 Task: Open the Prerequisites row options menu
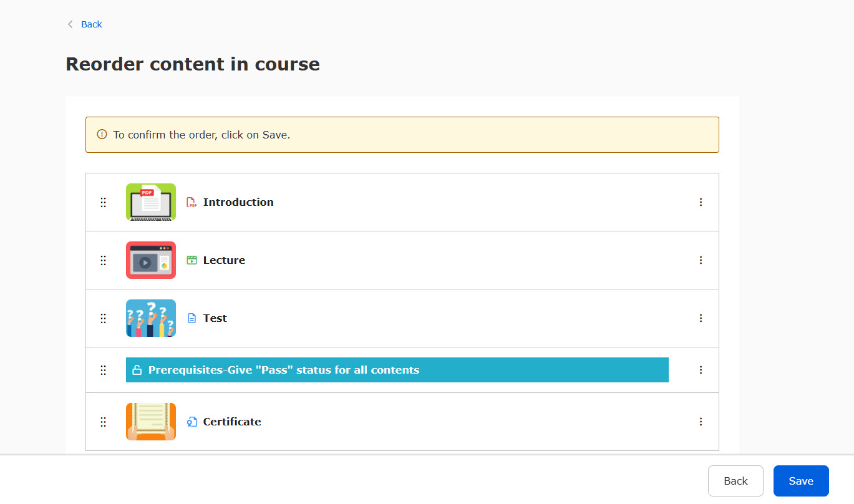[701, 370]
